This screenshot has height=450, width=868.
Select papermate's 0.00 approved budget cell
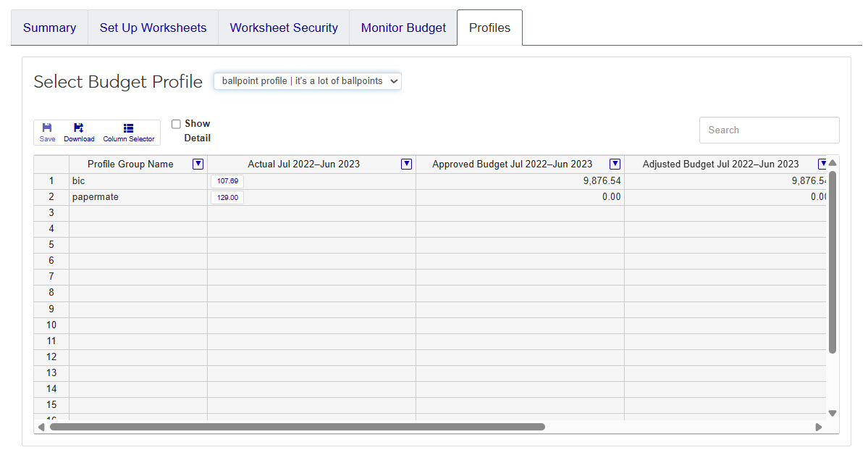520,197
